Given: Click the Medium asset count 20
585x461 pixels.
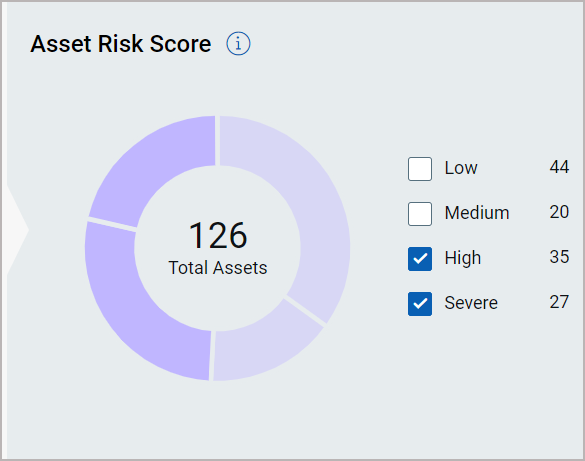Looking at the screenshot, I should pyautogui.click(x=559, y=212).
